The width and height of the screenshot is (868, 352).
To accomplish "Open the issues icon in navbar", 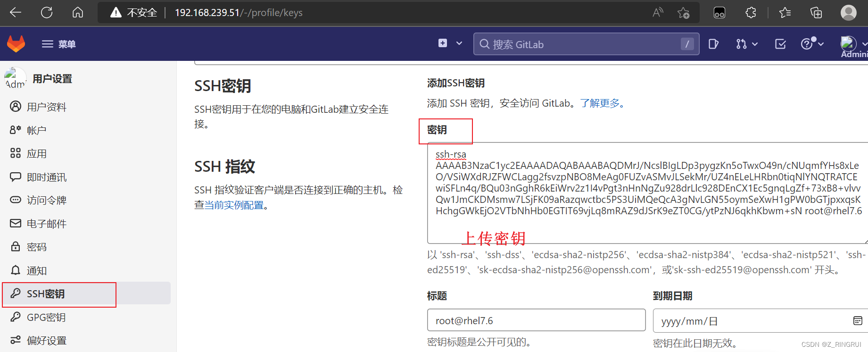I will tap(713, 44).
